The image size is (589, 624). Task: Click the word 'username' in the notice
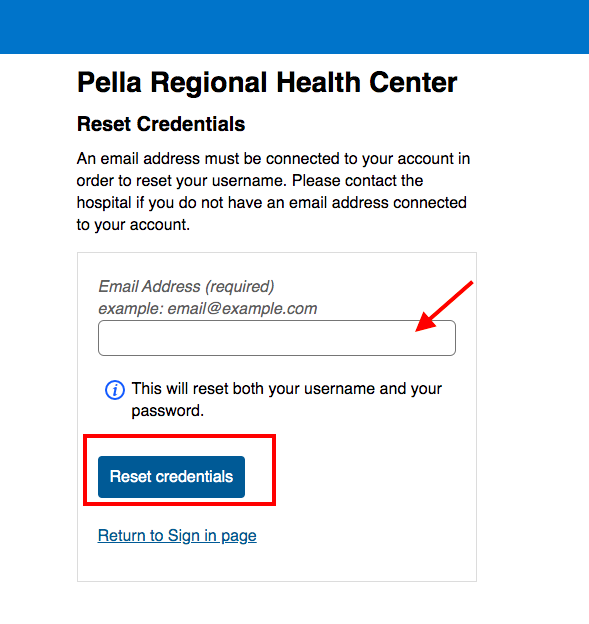click(x=339, y=389)
